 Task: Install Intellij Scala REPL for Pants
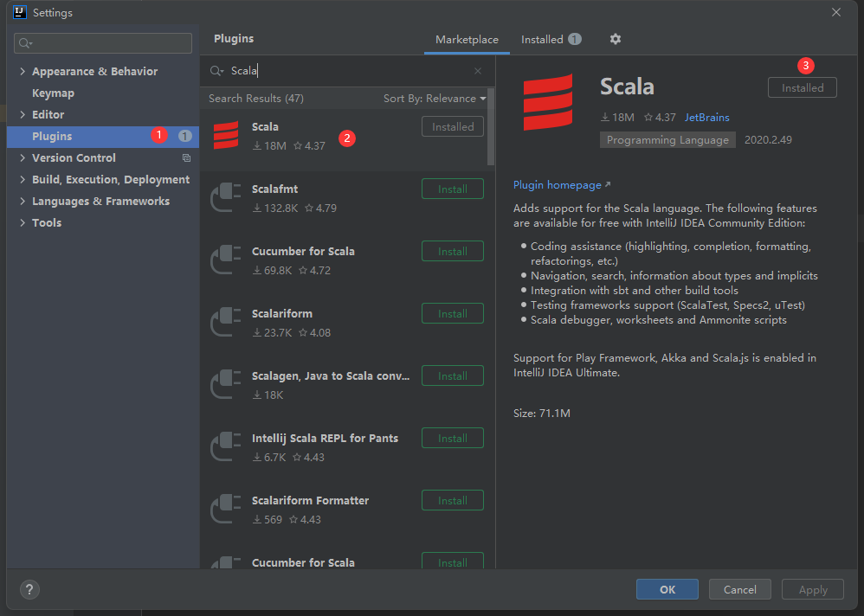pos(453,438)
